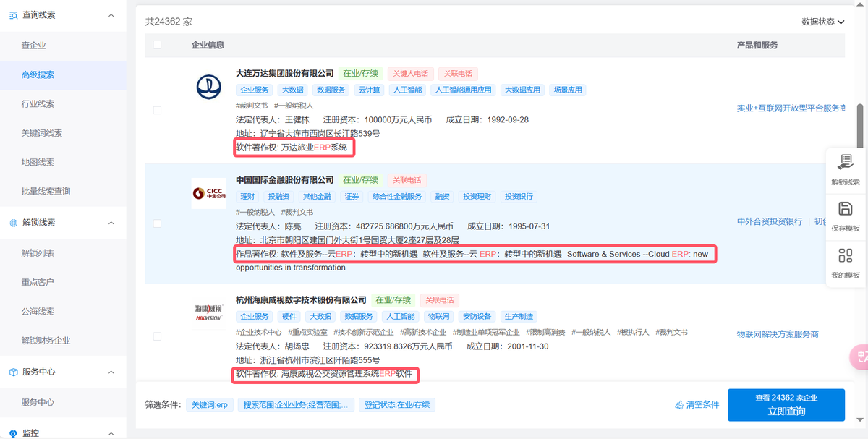The width and height of the screenshot is (868, 439).
Task: Click the 查询线索 search icon in sidebar
Action: (13, 15)
